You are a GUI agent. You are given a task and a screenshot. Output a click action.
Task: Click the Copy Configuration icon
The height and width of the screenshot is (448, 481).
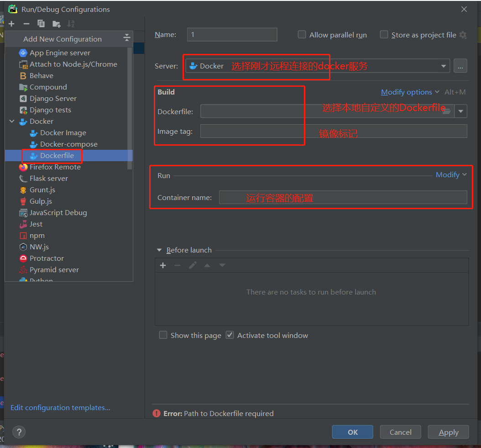tap(41, 24)
